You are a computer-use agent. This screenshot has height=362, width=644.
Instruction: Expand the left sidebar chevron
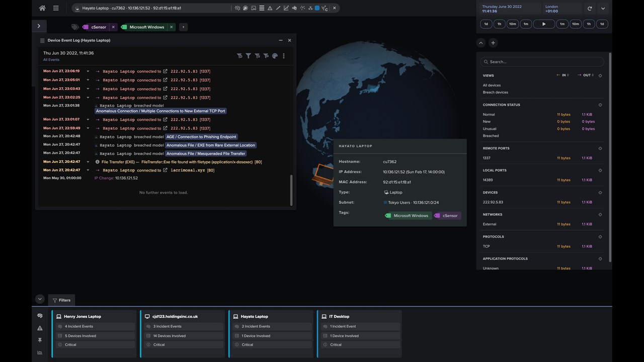click(x=39, y=26)
